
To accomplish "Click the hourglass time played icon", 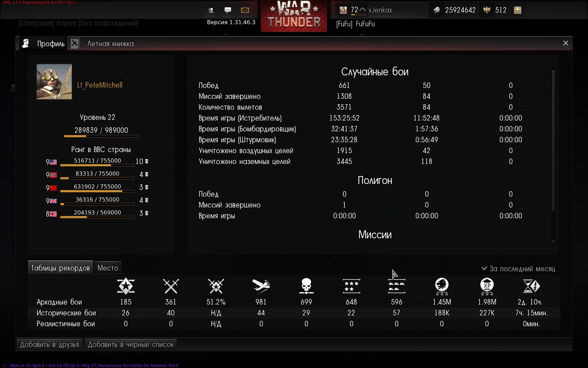I will 531,286.
